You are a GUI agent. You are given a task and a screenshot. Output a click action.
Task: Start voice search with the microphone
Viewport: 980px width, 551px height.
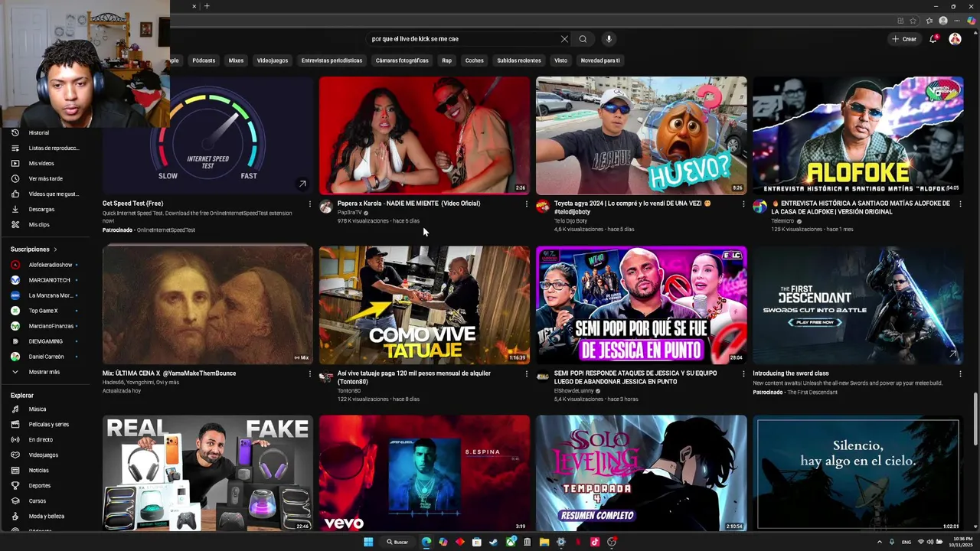[x=609, y=39]
